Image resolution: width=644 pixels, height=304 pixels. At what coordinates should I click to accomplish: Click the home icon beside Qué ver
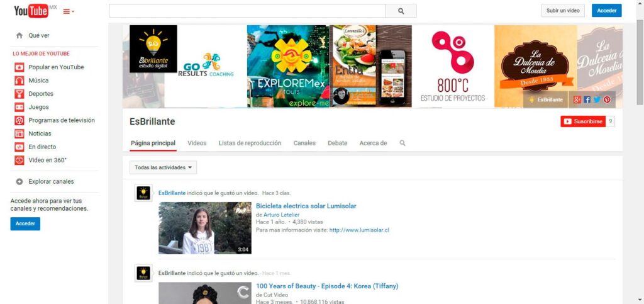pos(19,36)
